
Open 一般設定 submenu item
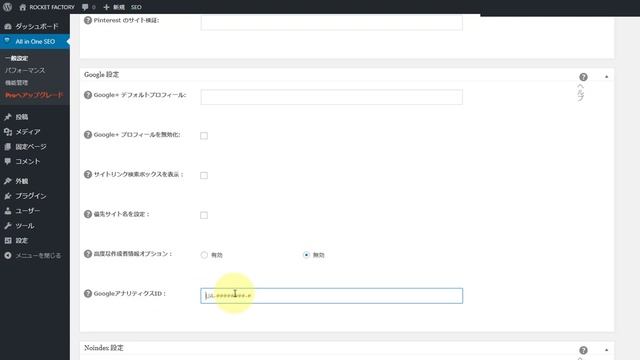pyautogui.click(x=17, y=58)
